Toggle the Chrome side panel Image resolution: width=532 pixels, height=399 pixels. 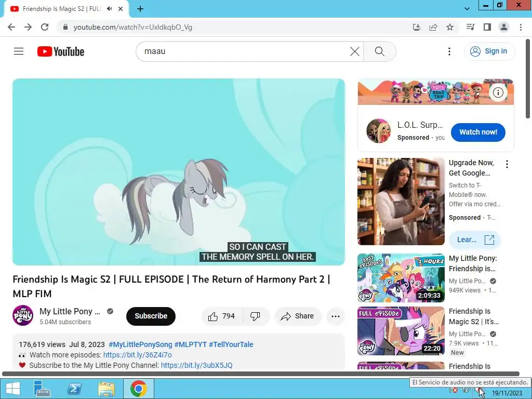(x=487, y=27)
